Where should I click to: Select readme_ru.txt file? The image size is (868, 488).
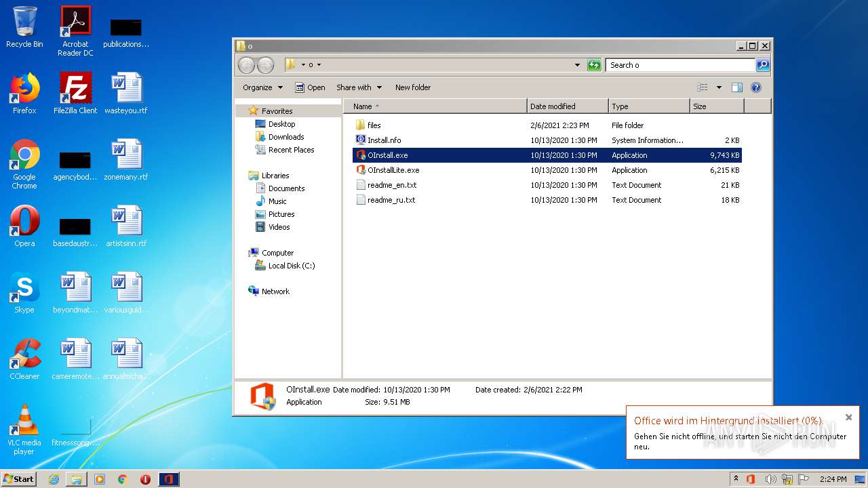tap(547, 200)
